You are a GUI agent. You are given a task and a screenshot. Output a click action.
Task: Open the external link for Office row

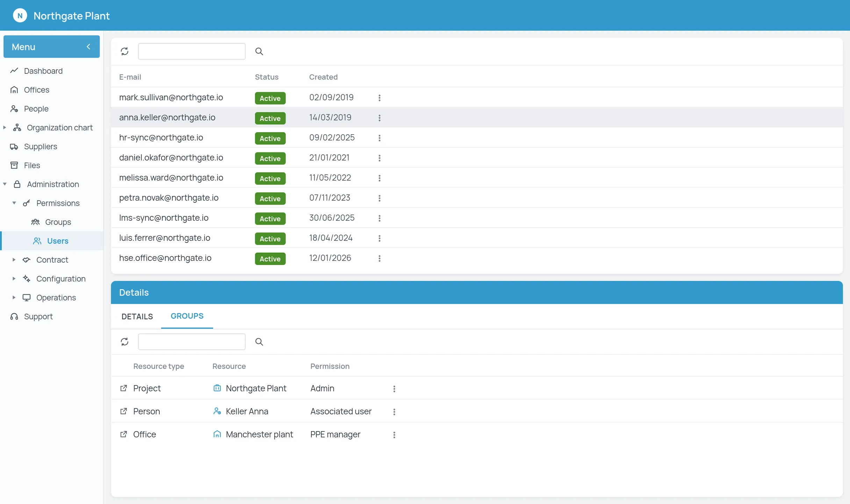pyautogui.click(x=123, y=434)
